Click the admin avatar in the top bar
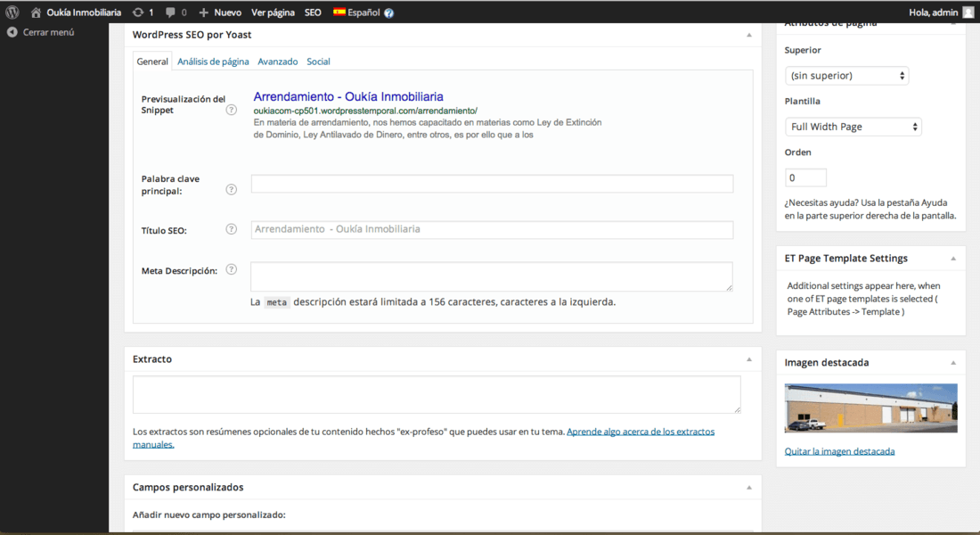This screenshot has height=535, width=980. tap(968, 12)
